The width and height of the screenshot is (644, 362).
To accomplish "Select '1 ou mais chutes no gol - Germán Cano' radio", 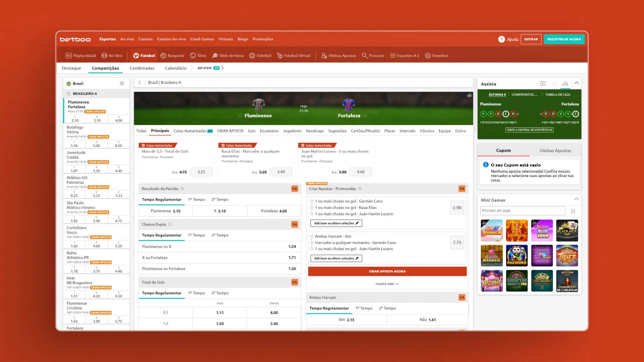I will (x=312, y=201).
